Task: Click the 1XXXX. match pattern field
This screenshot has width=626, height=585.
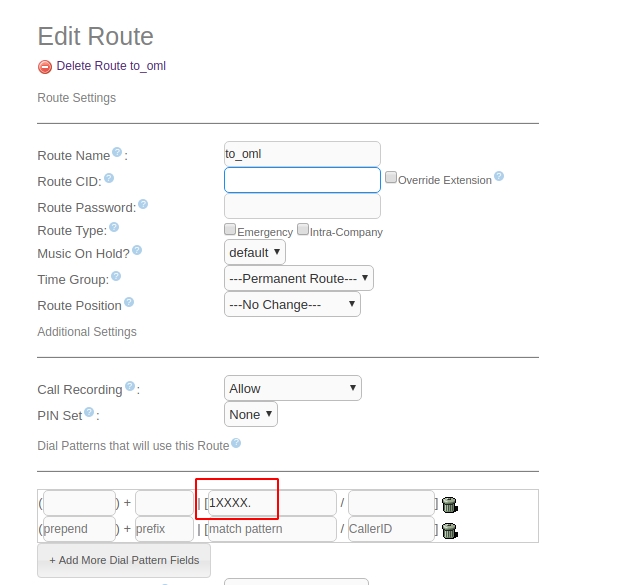Action: coord(270,503)
